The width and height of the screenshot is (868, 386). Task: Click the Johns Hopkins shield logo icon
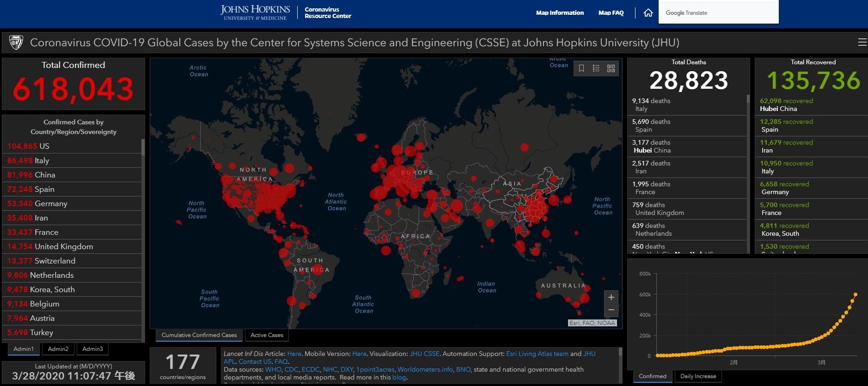pyautogui.click(x=16, y=43)
